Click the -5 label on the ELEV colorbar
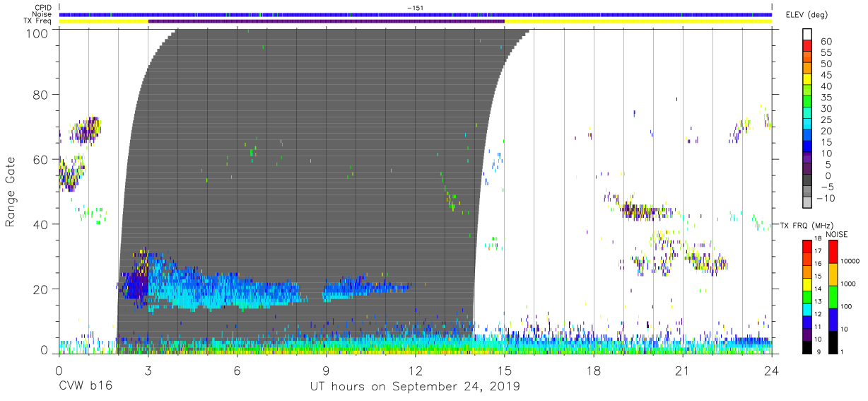Image resolution: width=868 pixels, height=401 pixels. (826, 187)
